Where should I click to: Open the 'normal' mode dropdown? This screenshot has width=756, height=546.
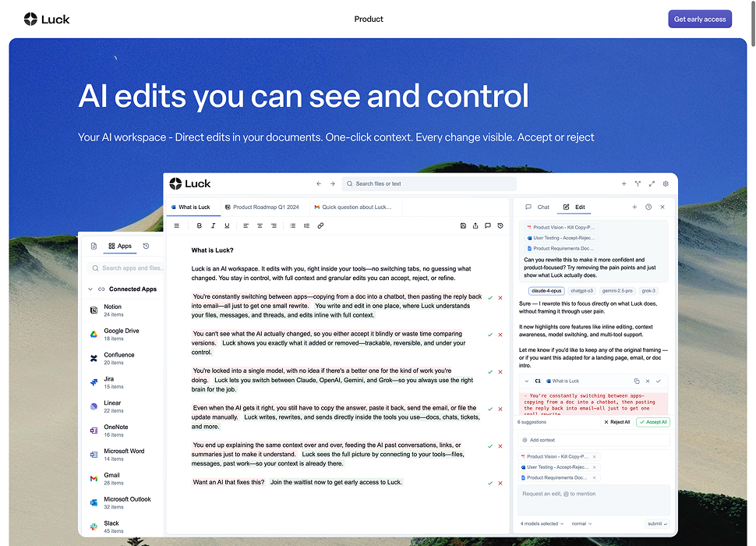click(581, 523)
